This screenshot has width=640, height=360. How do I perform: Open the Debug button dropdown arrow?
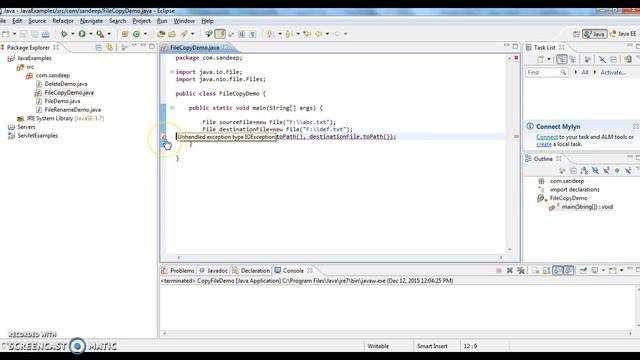[x=73, y=34]
